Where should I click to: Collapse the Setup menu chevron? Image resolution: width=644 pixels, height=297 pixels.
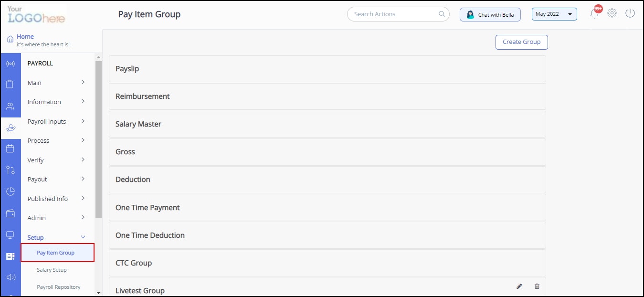83,237
